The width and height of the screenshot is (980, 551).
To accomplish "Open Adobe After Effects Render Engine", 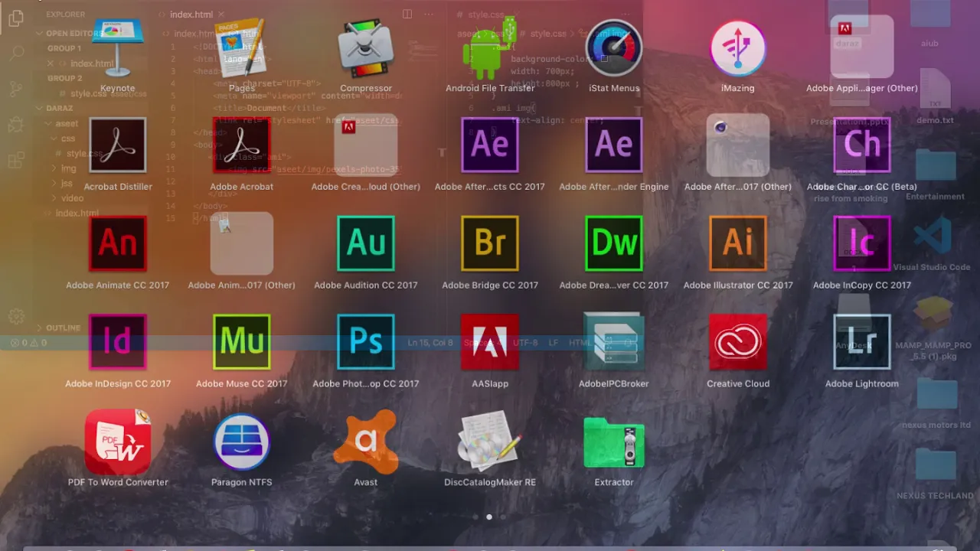I will (x=614, y=145).
